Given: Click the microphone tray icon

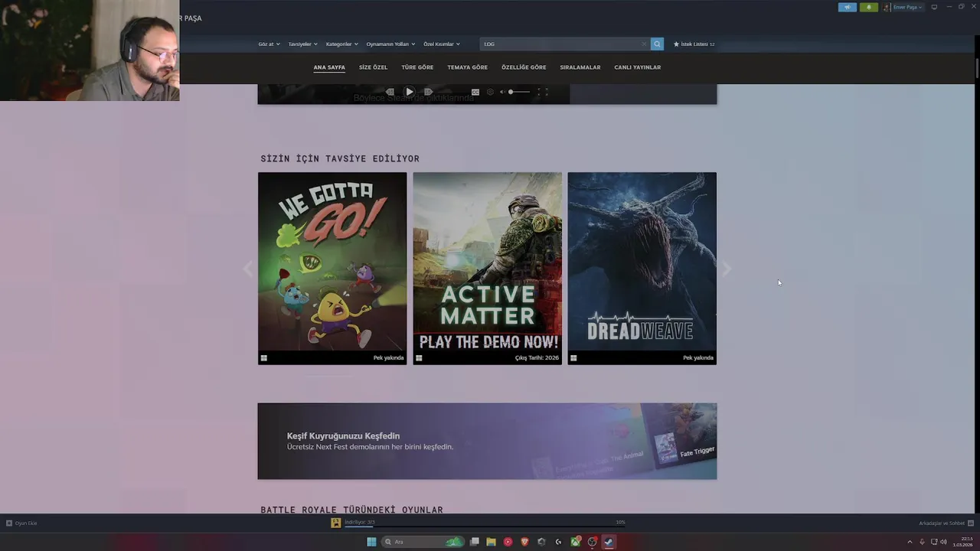Looking at the screenshot, I should point(922,542).
